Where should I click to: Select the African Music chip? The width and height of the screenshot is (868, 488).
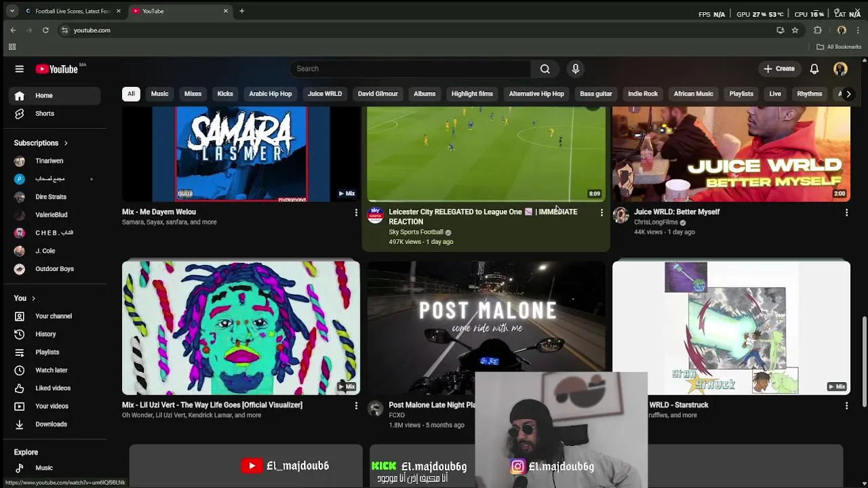pos(693,94)
